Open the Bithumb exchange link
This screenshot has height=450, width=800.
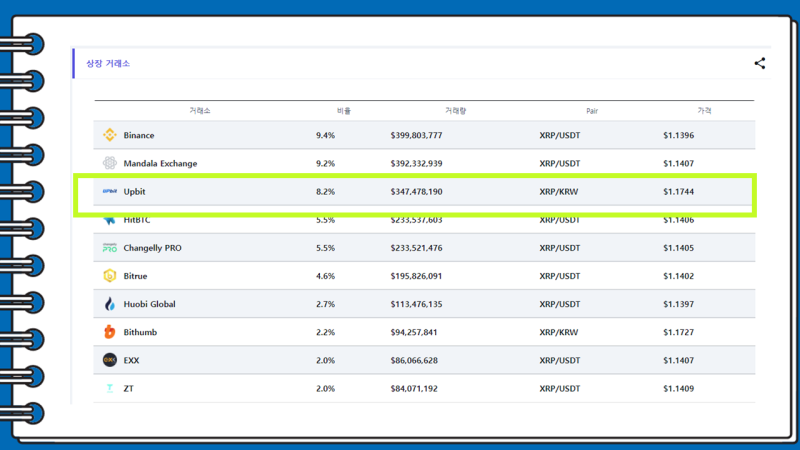[140, 332]
